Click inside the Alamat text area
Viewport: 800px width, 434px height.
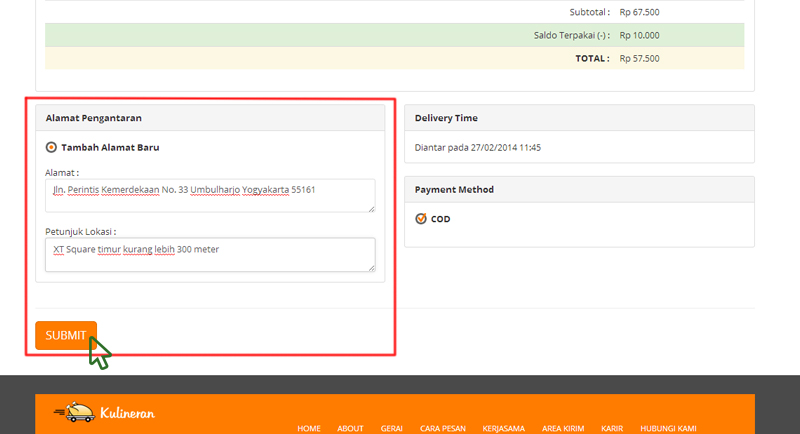coord(210,195)
